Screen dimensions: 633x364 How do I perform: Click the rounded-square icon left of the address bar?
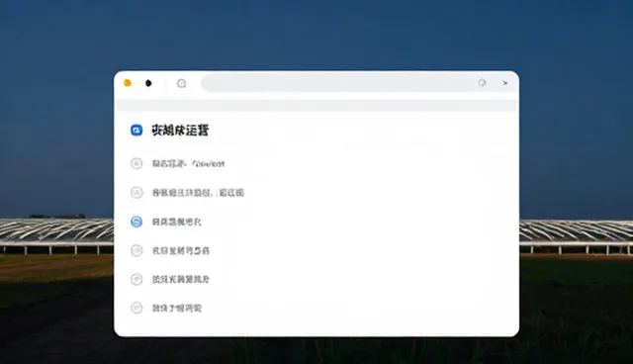(x=181, y=83)
